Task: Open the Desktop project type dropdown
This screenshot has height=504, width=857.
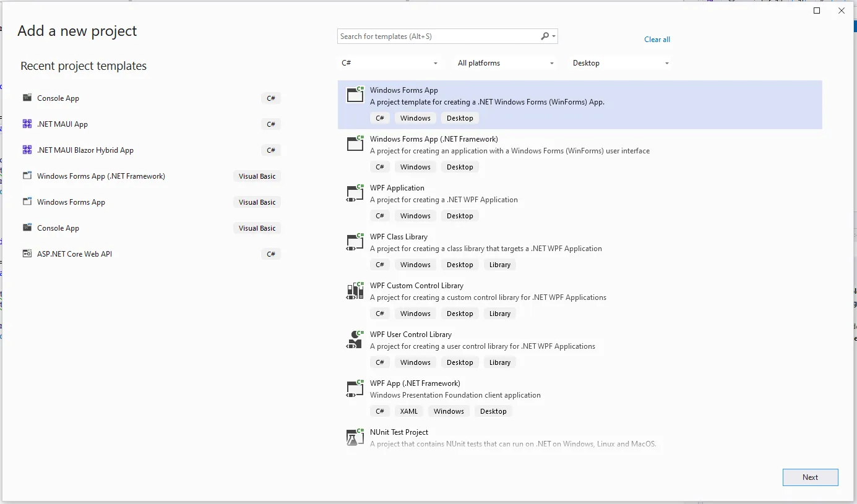Action: (x=621, y=63)
